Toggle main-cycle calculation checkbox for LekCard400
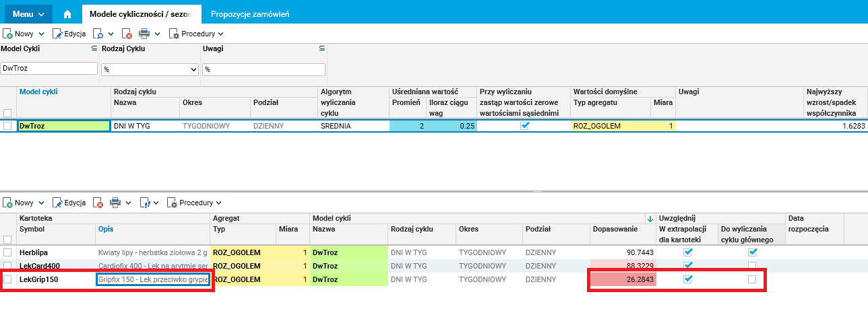The image size is (868, 313). click(752, 265)
